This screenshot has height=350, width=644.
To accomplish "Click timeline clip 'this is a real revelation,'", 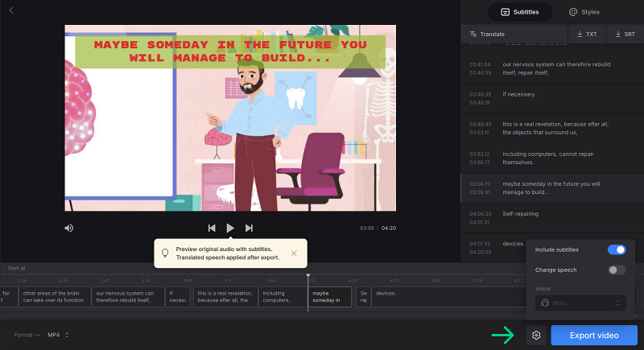I will 225,297.
